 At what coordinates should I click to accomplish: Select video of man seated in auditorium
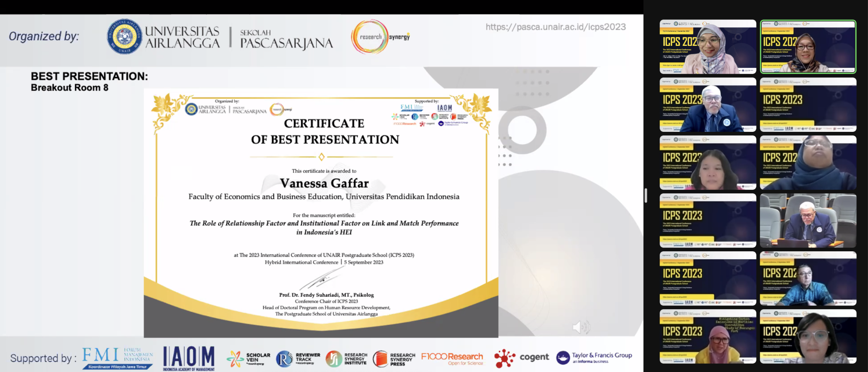tap(808, 220)
